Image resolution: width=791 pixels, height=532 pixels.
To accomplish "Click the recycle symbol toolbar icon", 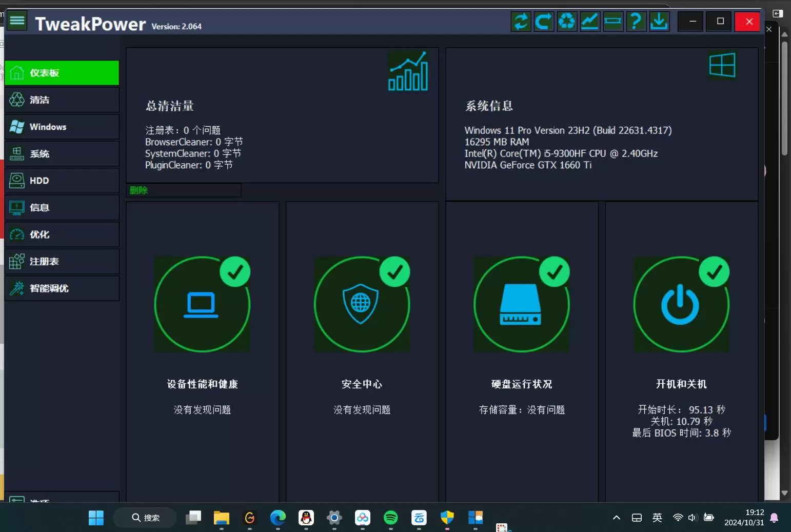I will click(x=567, y=22).
